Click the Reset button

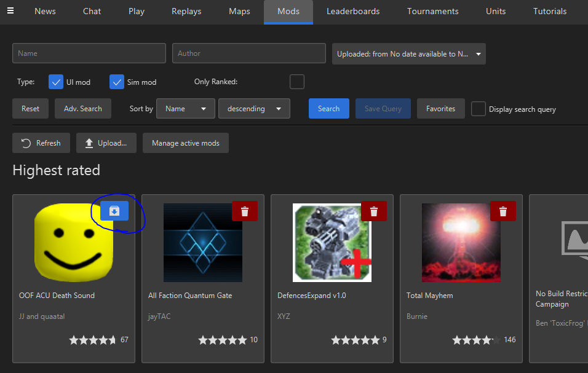(x=30, y=109)
